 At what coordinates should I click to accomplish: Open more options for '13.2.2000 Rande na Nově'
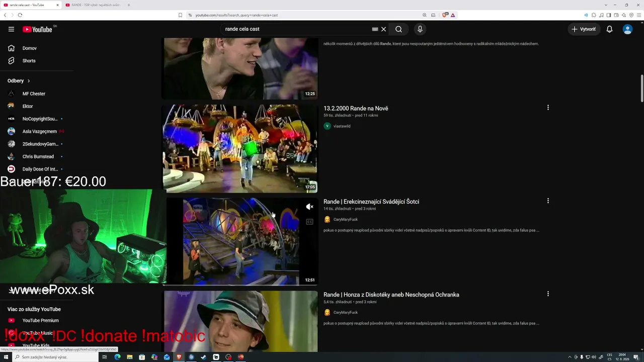(548, 108)
